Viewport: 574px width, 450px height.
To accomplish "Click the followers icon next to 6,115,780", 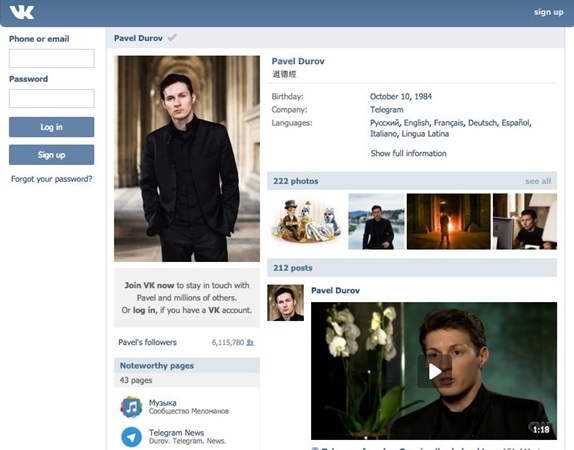I will coord(250,343).
